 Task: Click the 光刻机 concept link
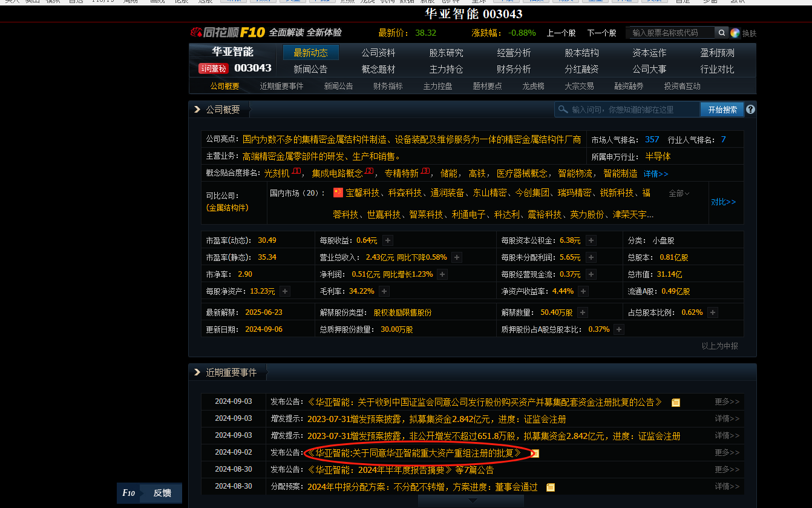tap(277, 173)
